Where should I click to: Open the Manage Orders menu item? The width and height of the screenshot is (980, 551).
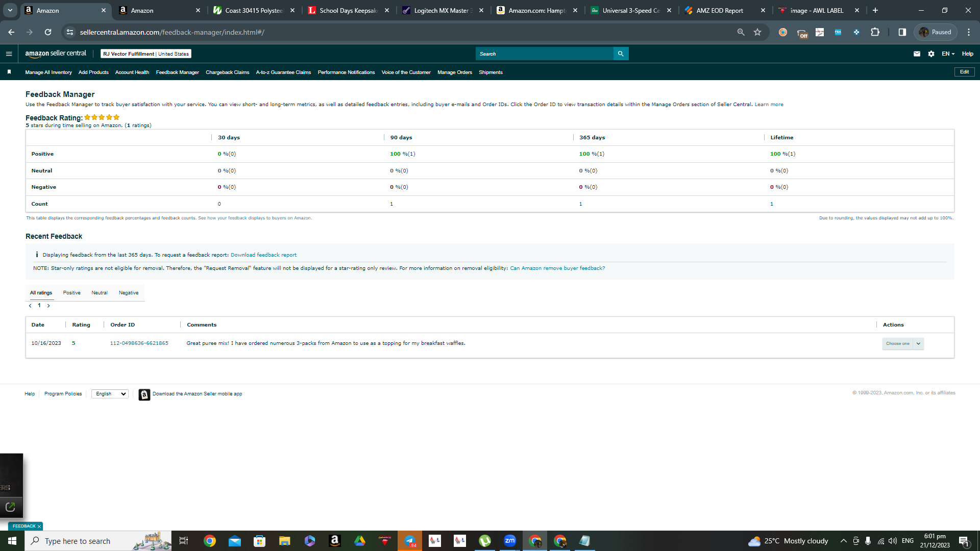point(455,72)
